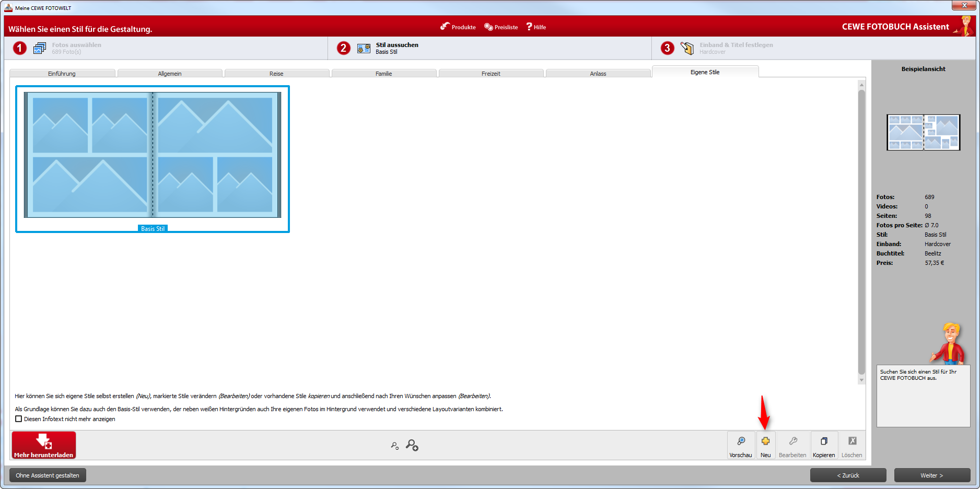This screenshot has width=980, height=489.
Task: Select the Eigene Stile tab
Action: coord(705,72)
